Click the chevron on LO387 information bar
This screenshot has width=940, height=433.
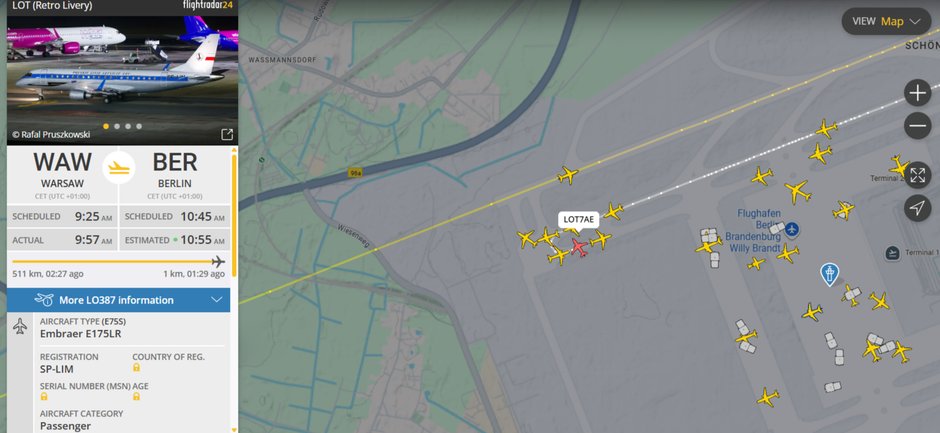point(217,300)
